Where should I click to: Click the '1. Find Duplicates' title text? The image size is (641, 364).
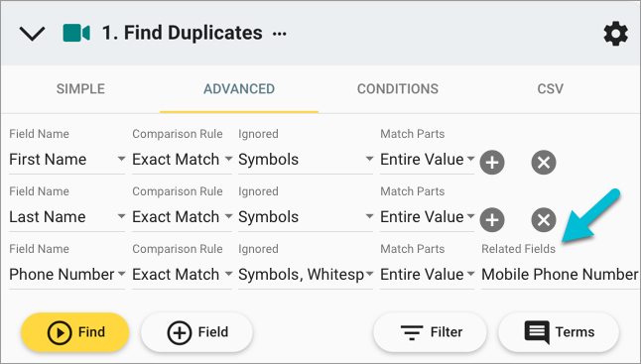point(183,33)
